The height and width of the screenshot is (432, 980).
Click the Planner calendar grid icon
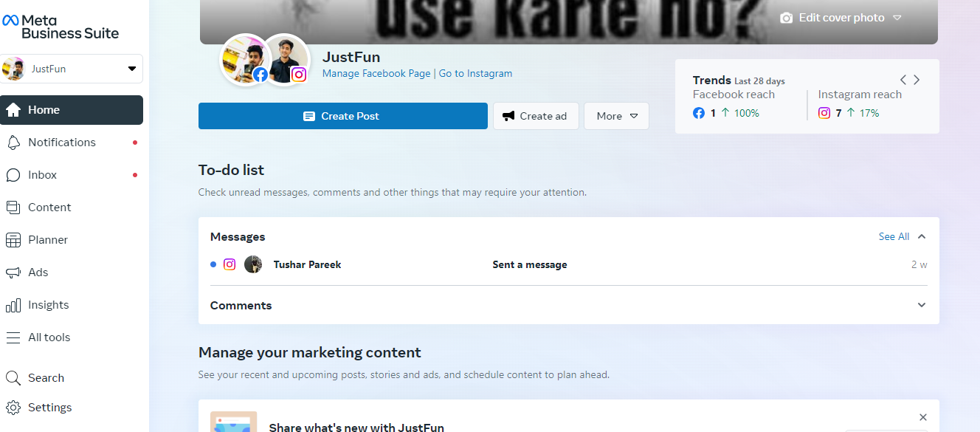[x=13, y=240]
